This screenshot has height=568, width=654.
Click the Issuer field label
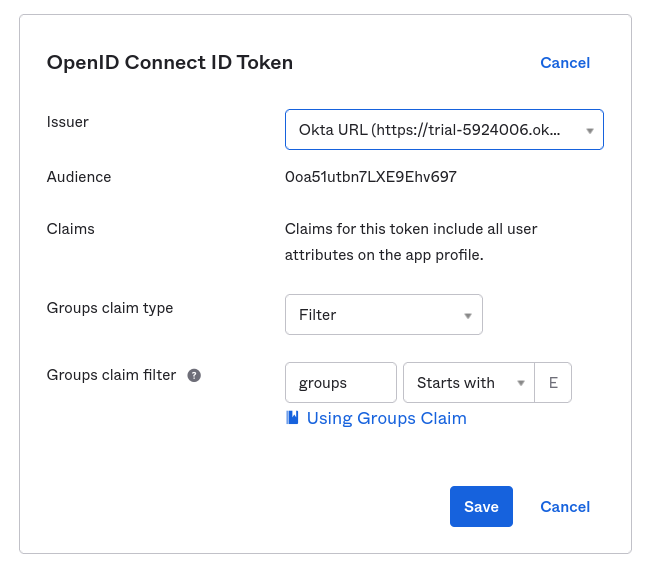click(x=68, y=122)
